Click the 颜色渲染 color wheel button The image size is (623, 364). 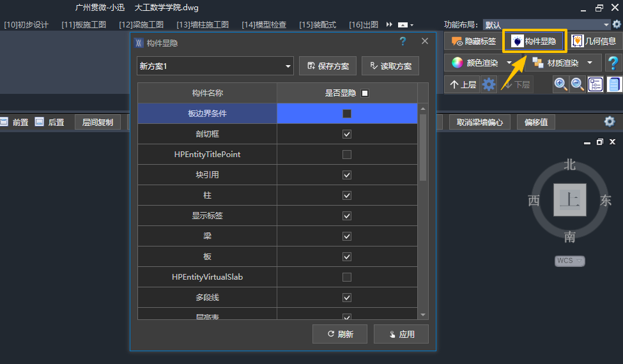(475, 63)
